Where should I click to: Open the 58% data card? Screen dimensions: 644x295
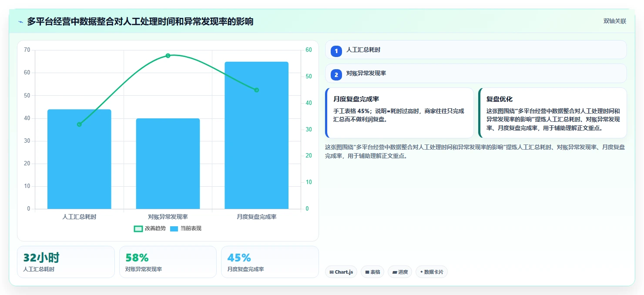168,262
